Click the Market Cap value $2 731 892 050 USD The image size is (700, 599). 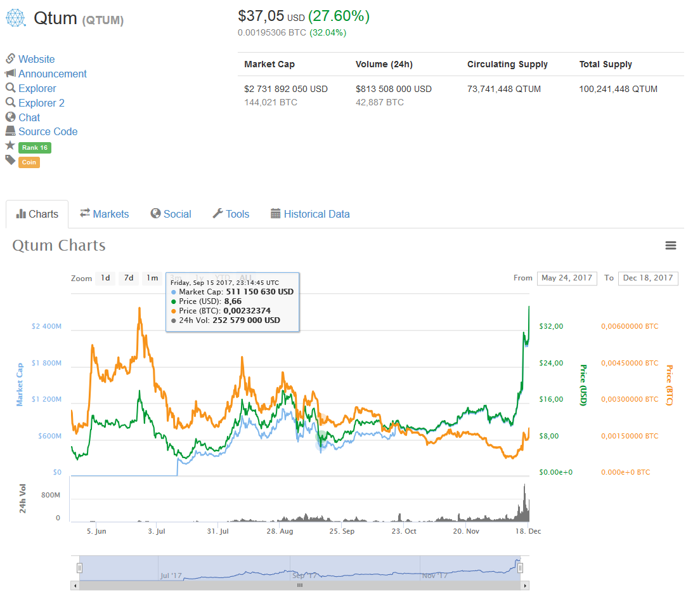286,89
